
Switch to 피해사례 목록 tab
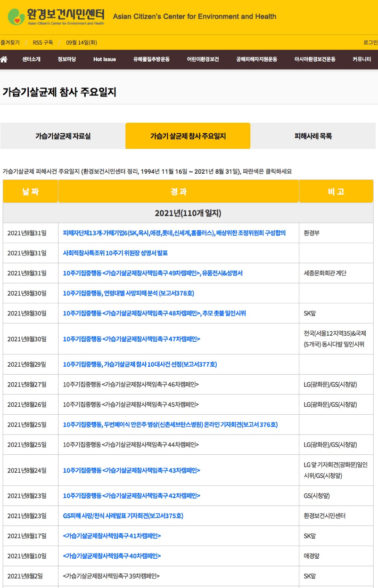click(313, 136)
